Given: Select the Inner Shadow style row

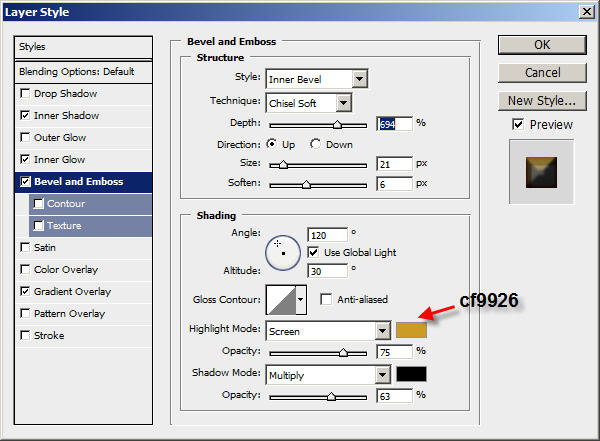Looking at the screenshot, I should click(83, 116).
